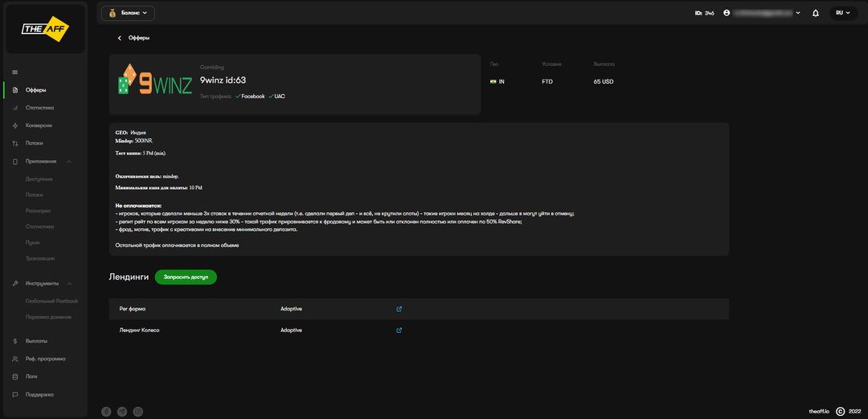
Task: Click the TheAff logo
Action: [45, 29]
